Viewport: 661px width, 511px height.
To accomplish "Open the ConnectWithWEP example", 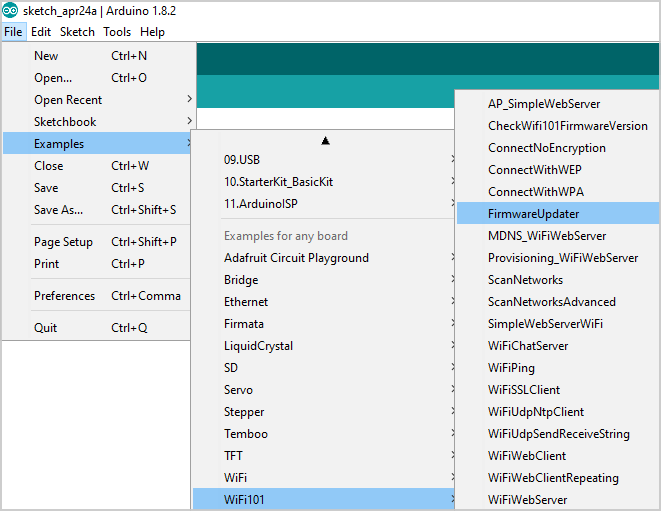I will click(558, 169).
